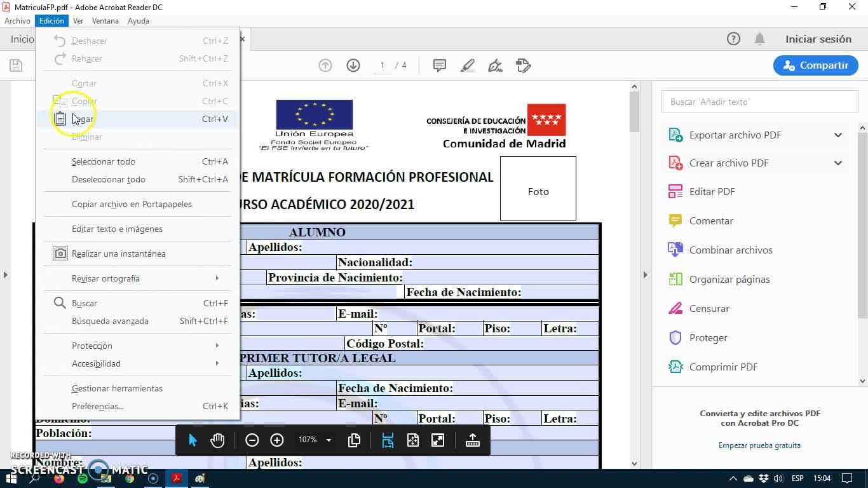Dock the floating toolbar
This screenshot has height=488, width=868.
click(473, 440)
